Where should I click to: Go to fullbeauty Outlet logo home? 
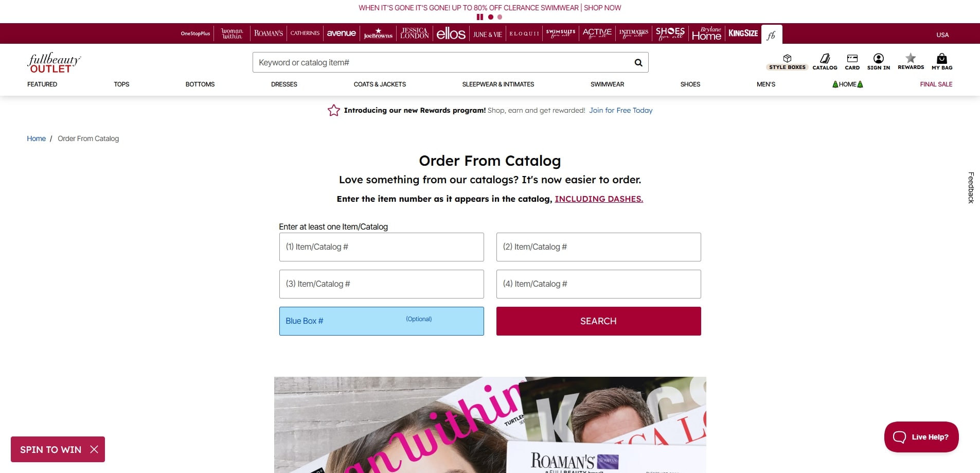[x=54, y=63]
